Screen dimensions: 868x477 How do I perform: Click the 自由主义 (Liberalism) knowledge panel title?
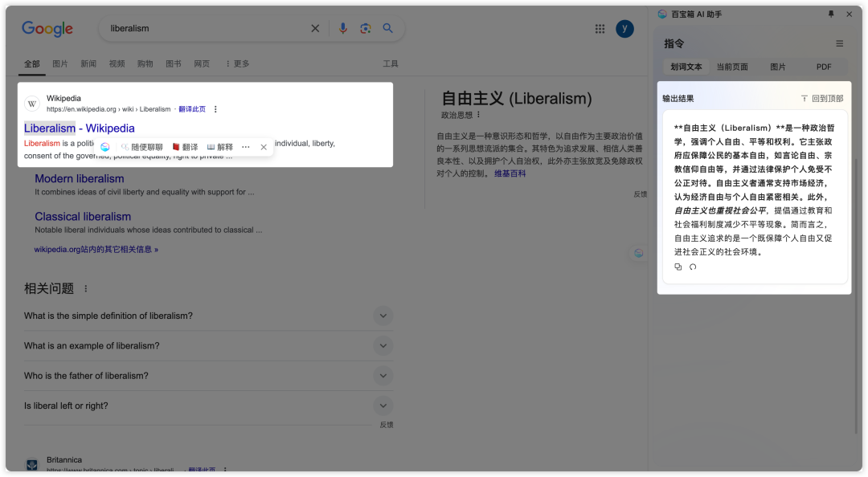517,99
